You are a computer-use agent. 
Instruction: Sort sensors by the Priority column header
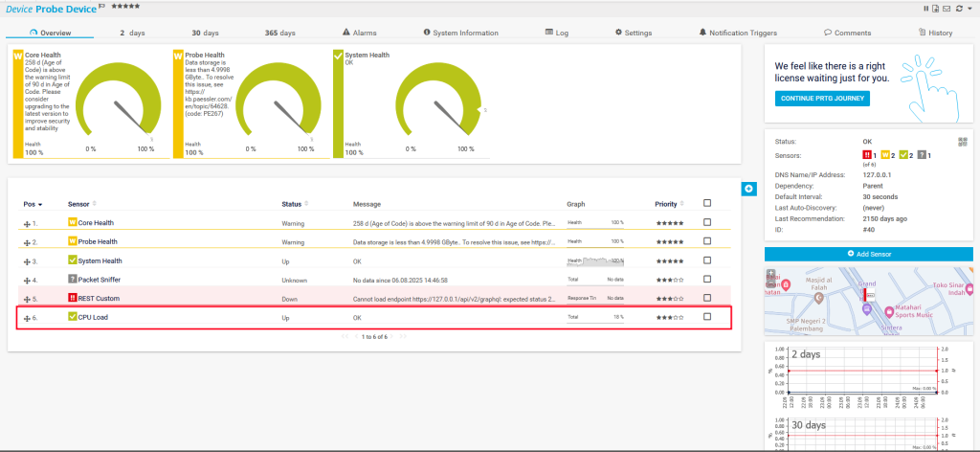pyautogui.click(x=667, y=204)
